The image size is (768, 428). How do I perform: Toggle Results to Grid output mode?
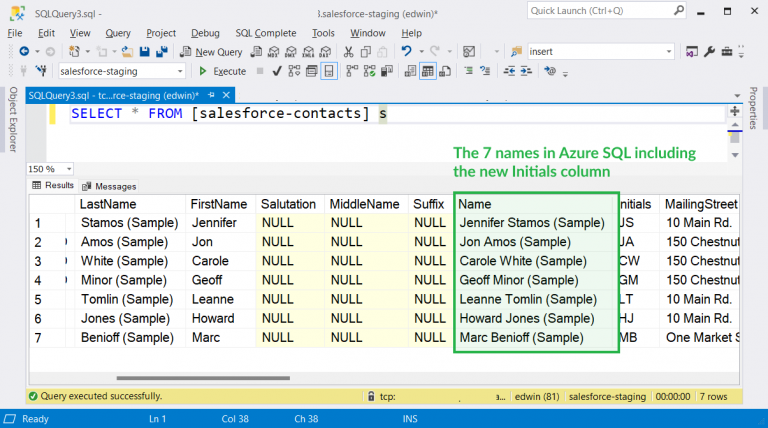428,71
